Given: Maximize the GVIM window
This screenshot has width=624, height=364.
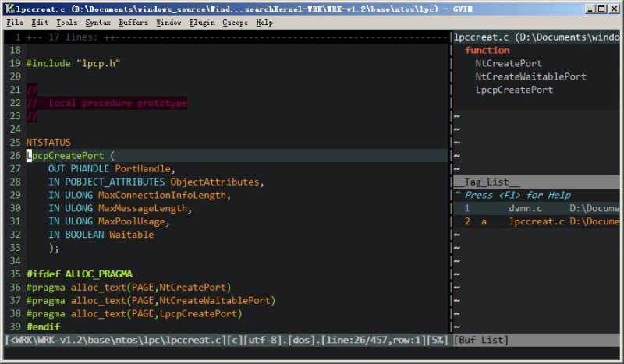Looking at the screenshot, I should 601,9.
